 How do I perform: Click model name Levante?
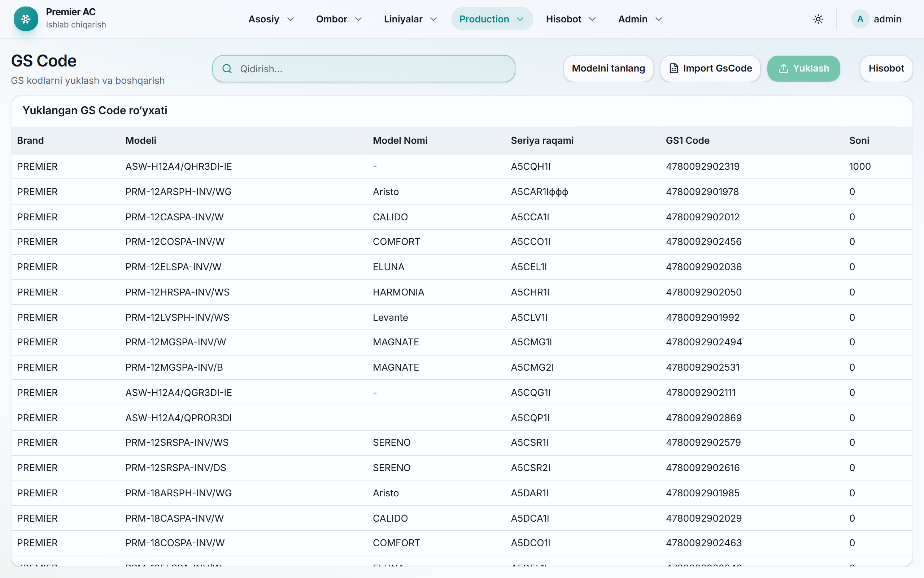pyautogui.click(x=390, y=317)
